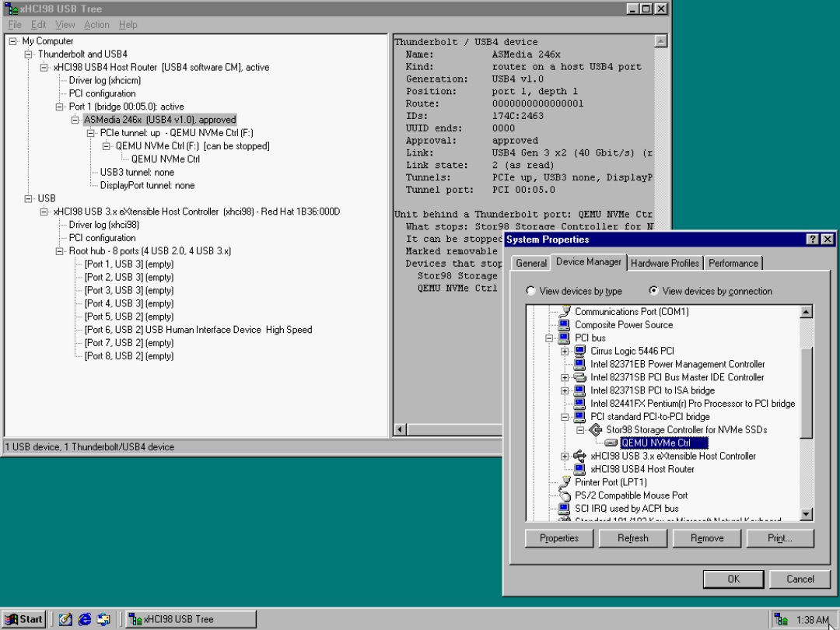Open the File menu
The height and width of the screenshot is (630, 840).
pos(15,25)
